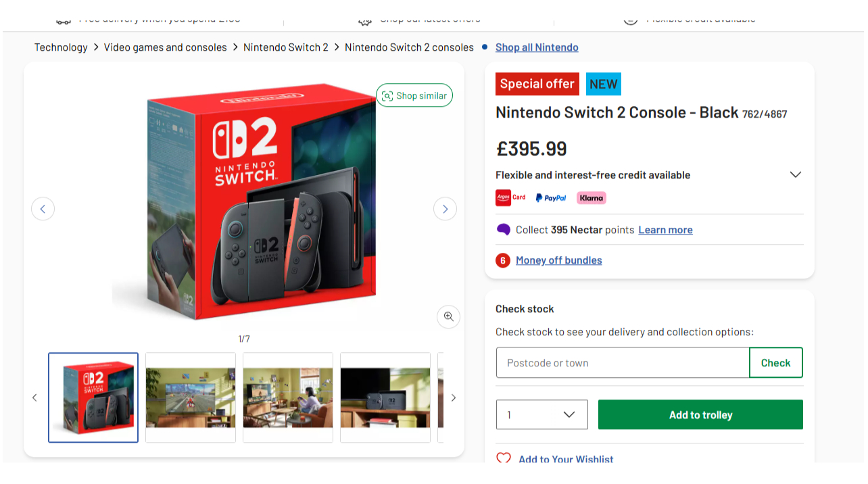Click the Argos Card icon
868x484 pixels.
510,198
